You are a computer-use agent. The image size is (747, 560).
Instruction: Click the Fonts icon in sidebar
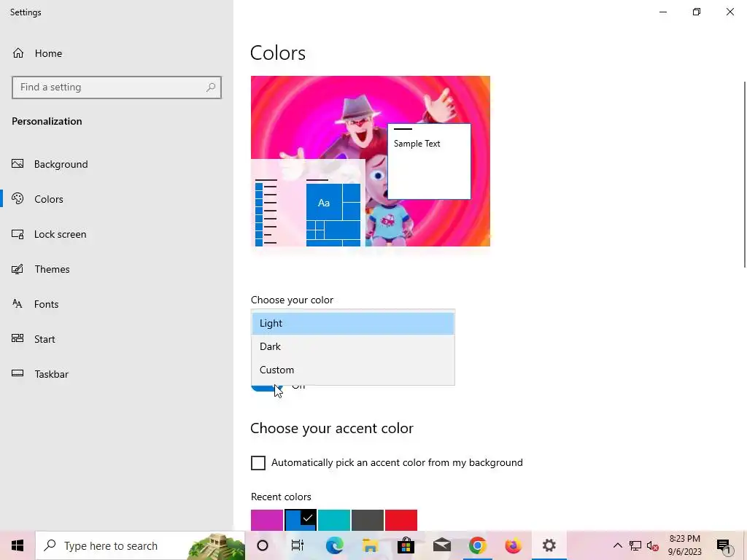(x=18, y=304)
